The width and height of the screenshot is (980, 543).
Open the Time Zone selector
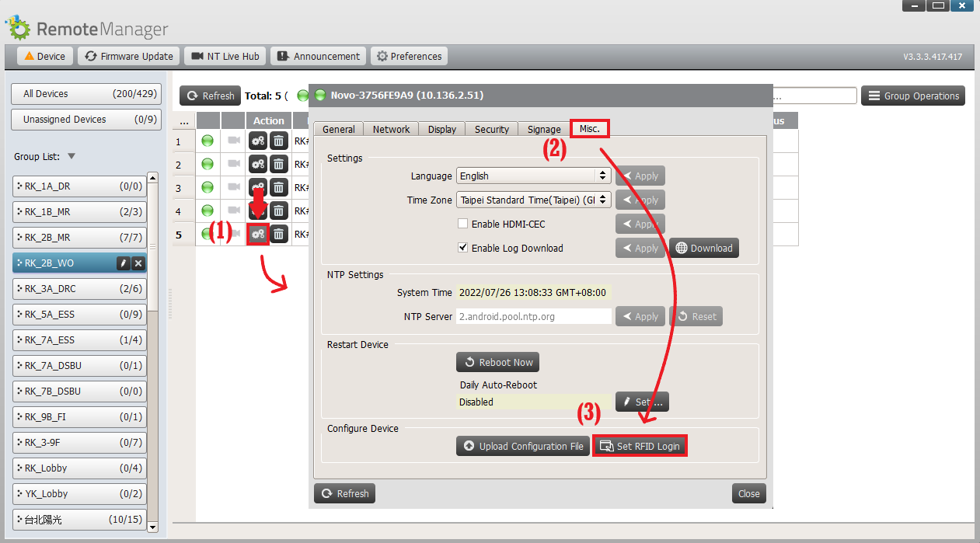tap(533, 200)
